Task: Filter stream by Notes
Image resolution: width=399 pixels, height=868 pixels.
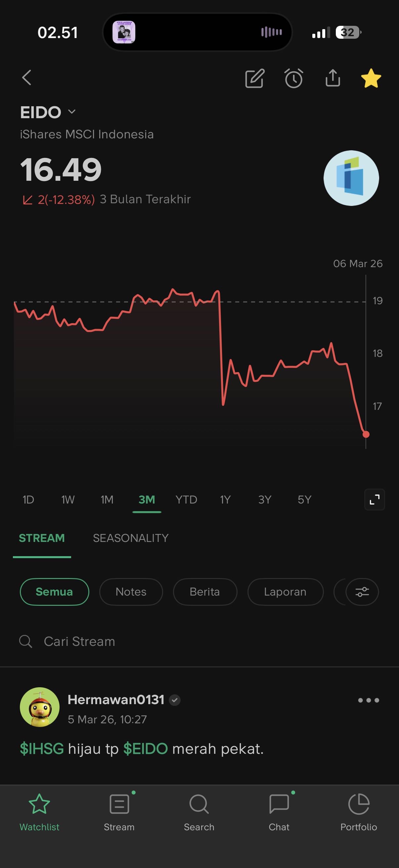Action: 131,592
